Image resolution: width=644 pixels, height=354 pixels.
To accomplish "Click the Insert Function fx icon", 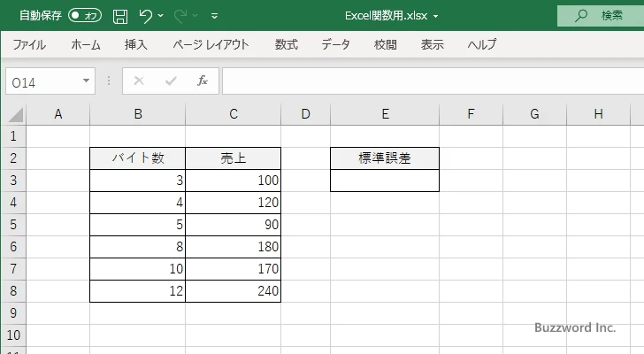I will pos(203,81).
